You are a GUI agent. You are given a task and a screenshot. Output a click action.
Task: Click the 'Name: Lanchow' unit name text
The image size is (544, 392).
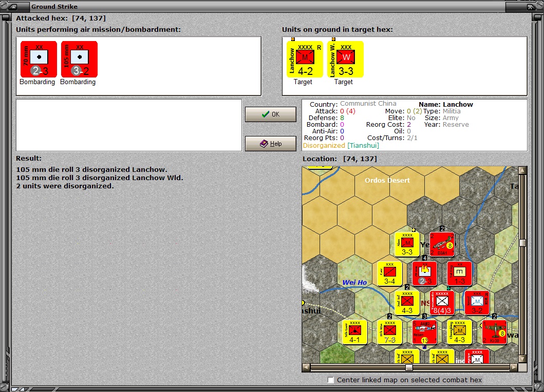(445, 104)
